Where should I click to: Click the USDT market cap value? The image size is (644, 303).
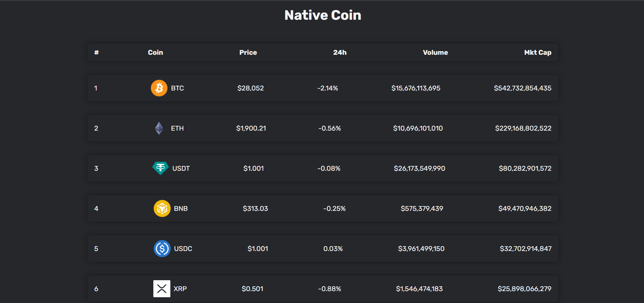pos(525,168)
